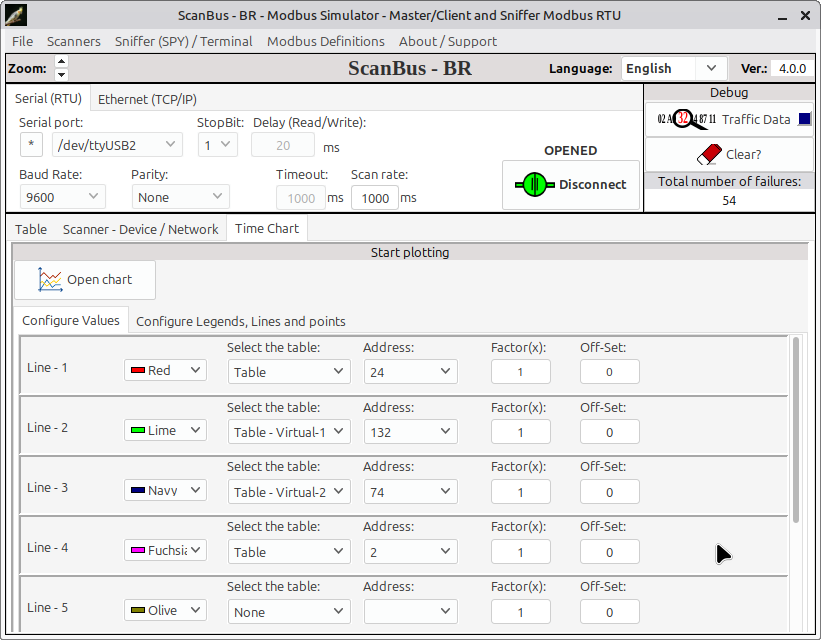Open Line 5 empty address dropdown
Viewport: 821px width, 640px height.
pyautogui.click(x=410, y=612)
